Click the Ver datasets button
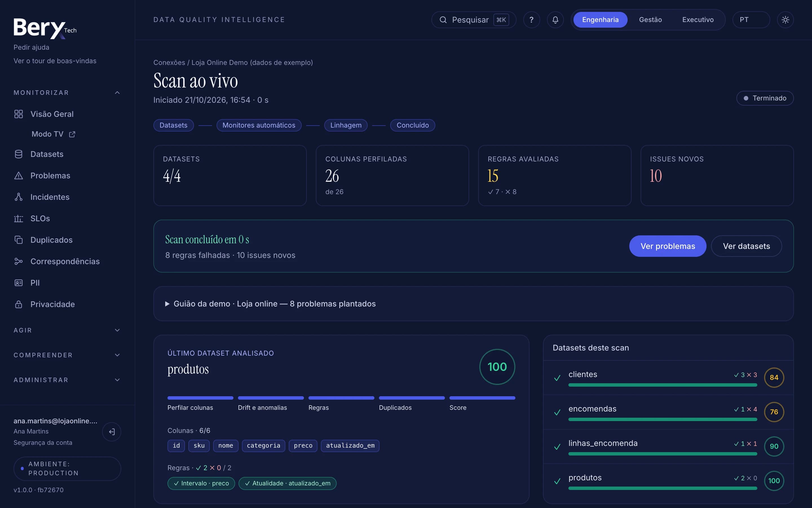 [746, 246]
